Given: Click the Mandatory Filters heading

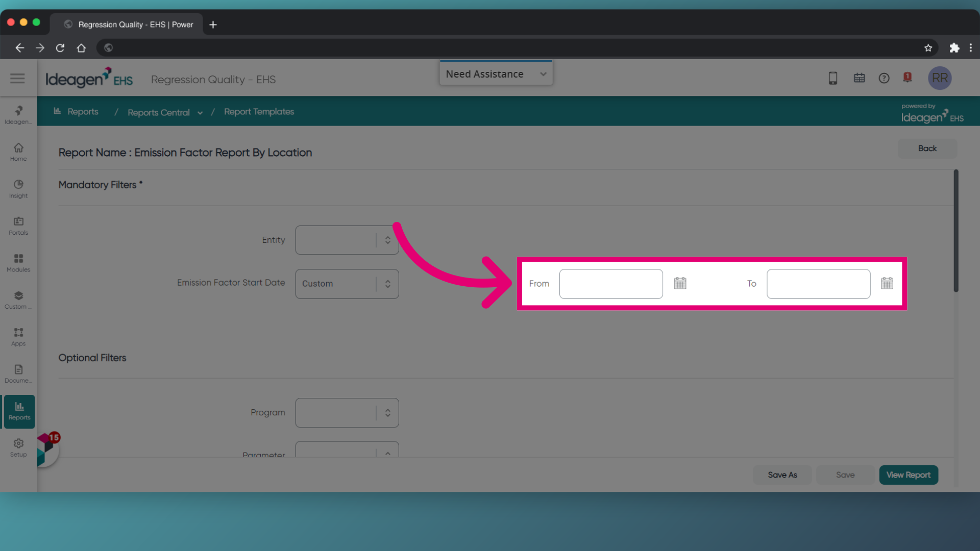Looking at the screenshot, I should (100, 185).
